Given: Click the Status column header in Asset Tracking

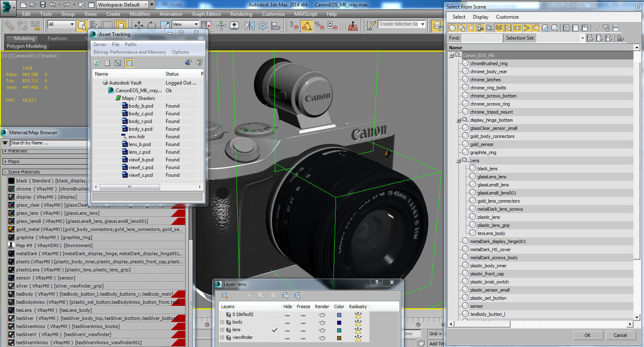Looking at the screenshot, I should coord(181,74).
